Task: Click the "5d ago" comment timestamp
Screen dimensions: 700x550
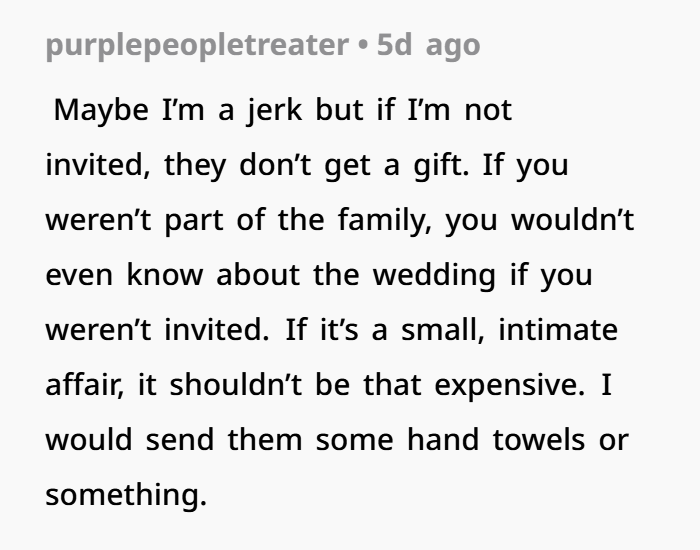Action: pos(428,46)
